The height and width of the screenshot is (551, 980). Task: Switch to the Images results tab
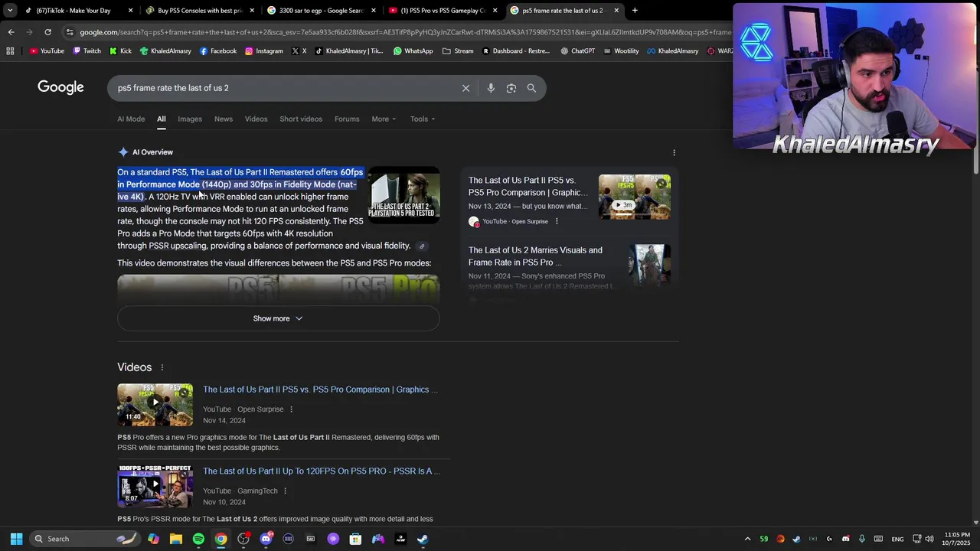coord(190,119)
